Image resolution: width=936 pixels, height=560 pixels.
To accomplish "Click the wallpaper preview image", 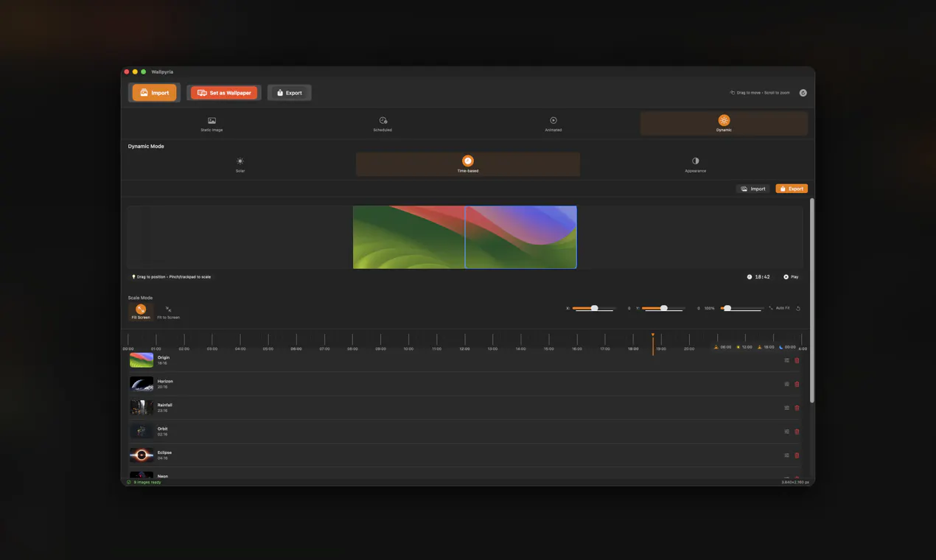I will (x=465, y=237).
